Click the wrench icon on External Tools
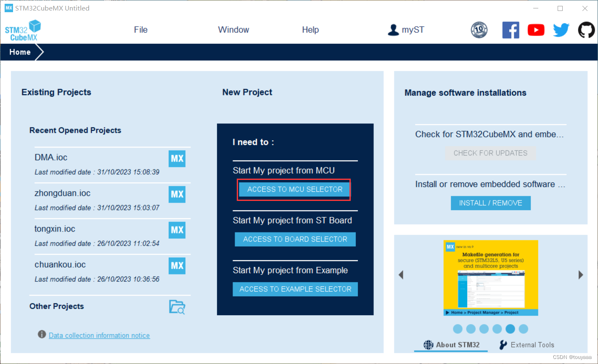Screen dimensions: 598x364 click(503, 345)
